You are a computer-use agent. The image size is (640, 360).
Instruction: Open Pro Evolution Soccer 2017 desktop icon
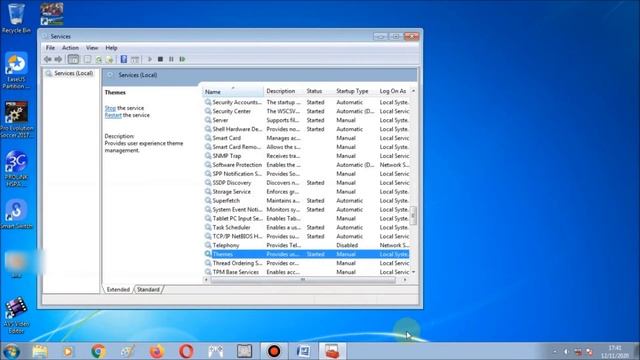coord(16,120)
